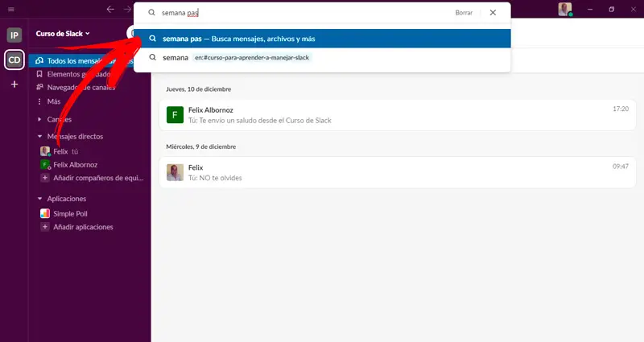Open the Curso de Slack workspace dropdown
The width and height of the screenshot is (644, 342).
pyautogui.click(x=63, y=34)
